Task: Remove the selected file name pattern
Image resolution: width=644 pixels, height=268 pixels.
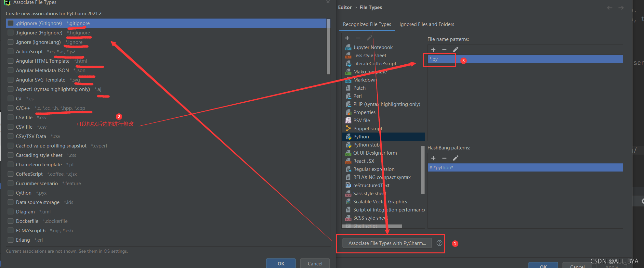Action: 444,50
